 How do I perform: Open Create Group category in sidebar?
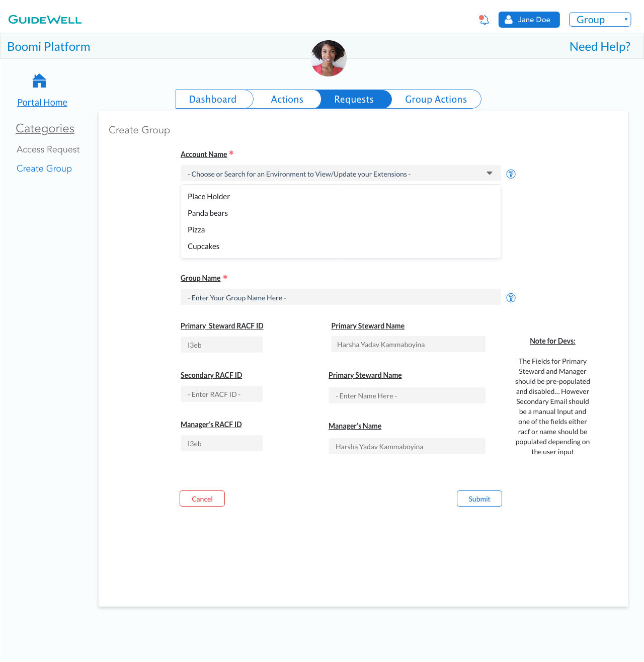tap(44, 169)
